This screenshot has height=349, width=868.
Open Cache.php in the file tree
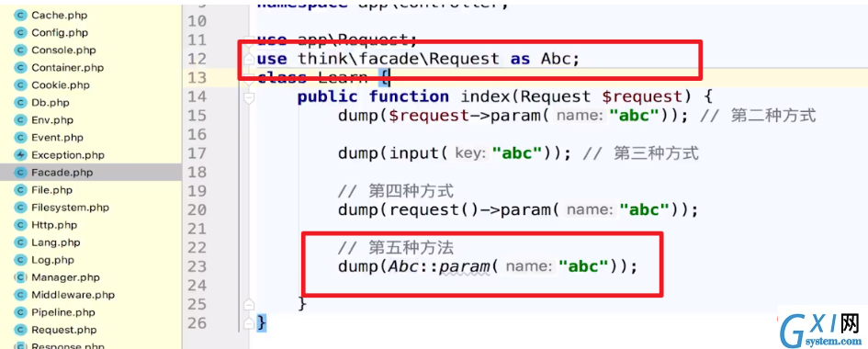click(x=59, y=16)
